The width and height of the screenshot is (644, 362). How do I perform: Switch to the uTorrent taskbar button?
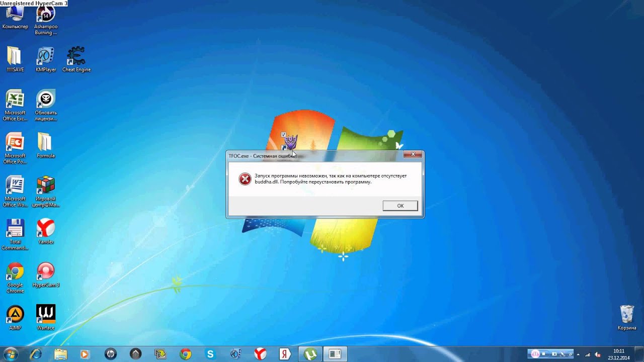coord(310,354)
